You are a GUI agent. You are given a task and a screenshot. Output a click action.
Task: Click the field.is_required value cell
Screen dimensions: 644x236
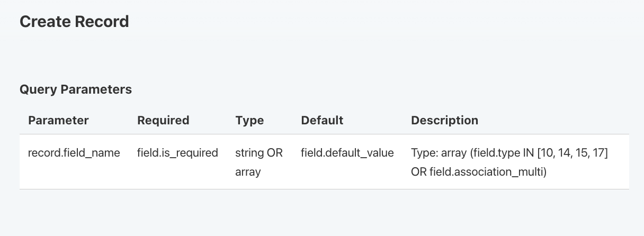pos(177,153)
